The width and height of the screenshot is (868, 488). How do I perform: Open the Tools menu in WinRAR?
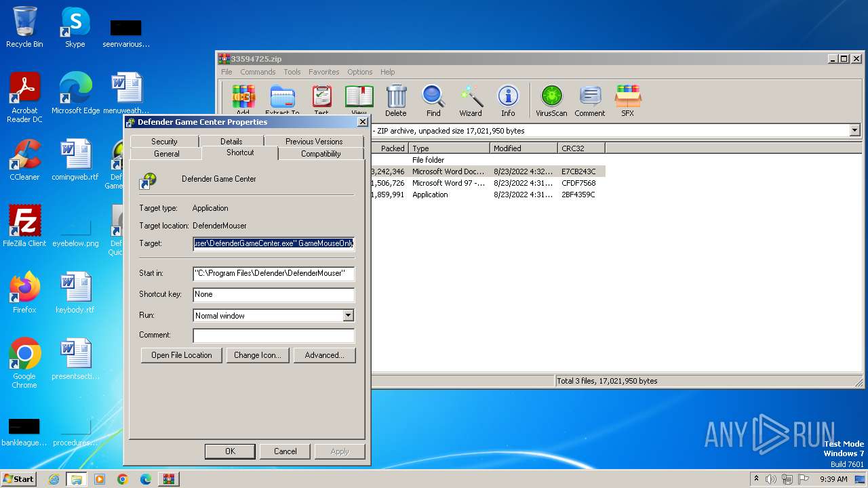click(292, 72)
